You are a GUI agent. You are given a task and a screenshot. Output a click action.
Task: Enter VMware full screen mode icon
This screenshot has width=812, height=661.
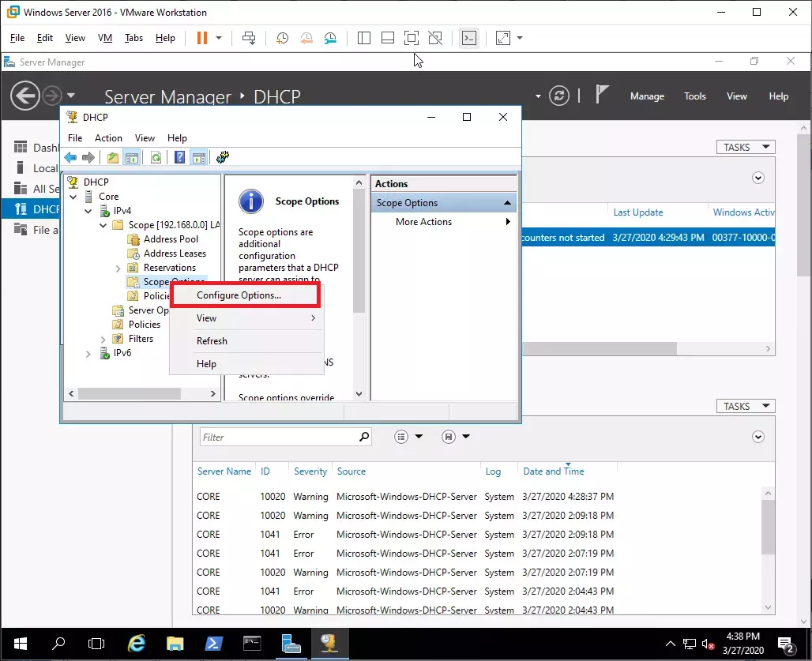[x=412, y=38]
